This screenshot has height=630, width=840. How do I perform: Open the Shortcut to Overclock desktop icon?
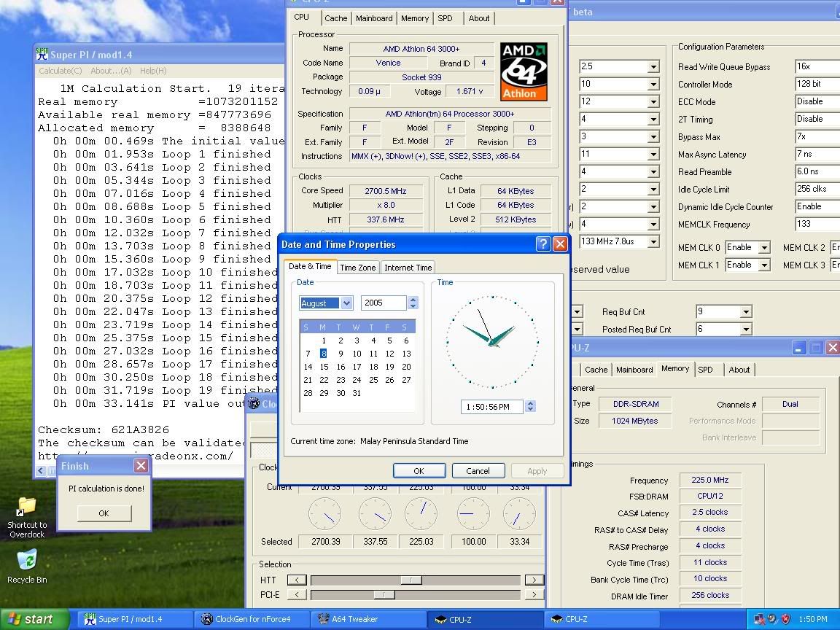[x=26, y=505]
